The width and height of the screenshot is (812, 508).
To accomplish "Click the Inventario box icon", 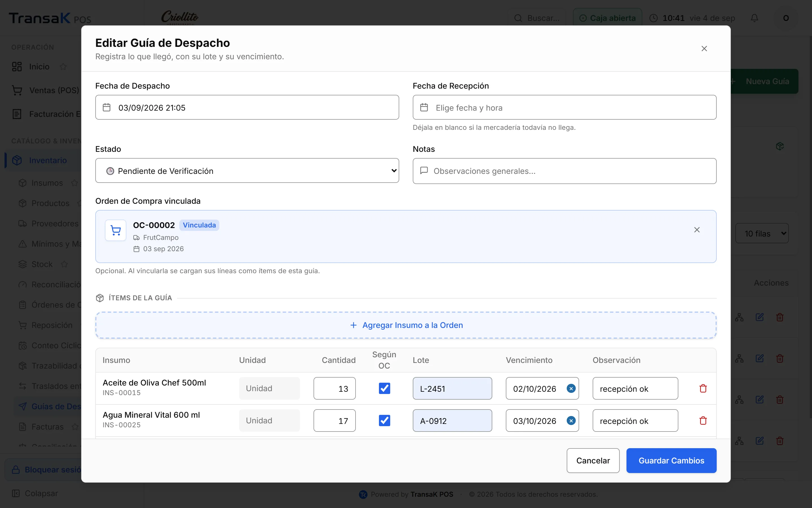I will tap(17, 160).
